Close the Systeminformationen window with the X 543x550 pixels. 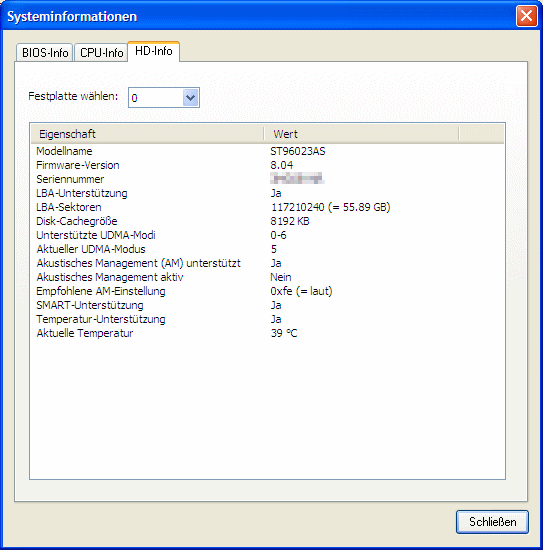click(x=526, y=16)
